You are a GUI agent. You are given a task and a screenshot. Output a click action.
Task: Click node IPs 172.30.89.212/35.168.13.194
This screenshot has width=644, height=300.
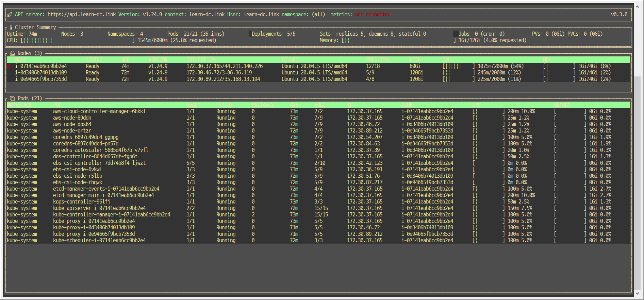pyautogui.click(x=223, y=79)
